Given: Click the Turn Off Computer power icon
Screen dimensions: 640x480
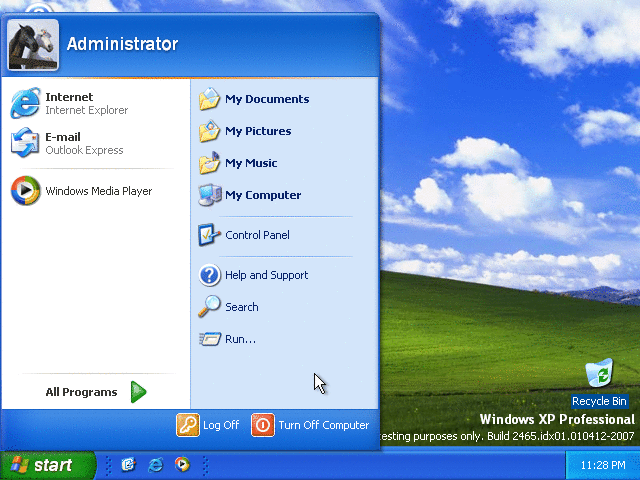Looking at the screenshot, I should click(262, 425).
